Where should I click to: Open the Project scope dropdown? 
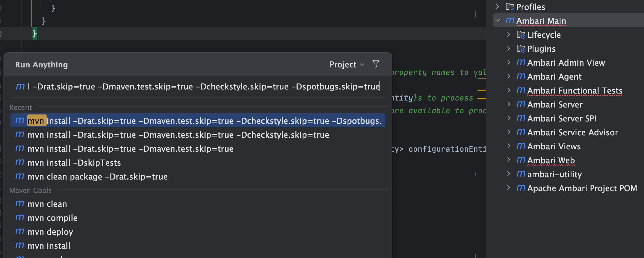347,64
